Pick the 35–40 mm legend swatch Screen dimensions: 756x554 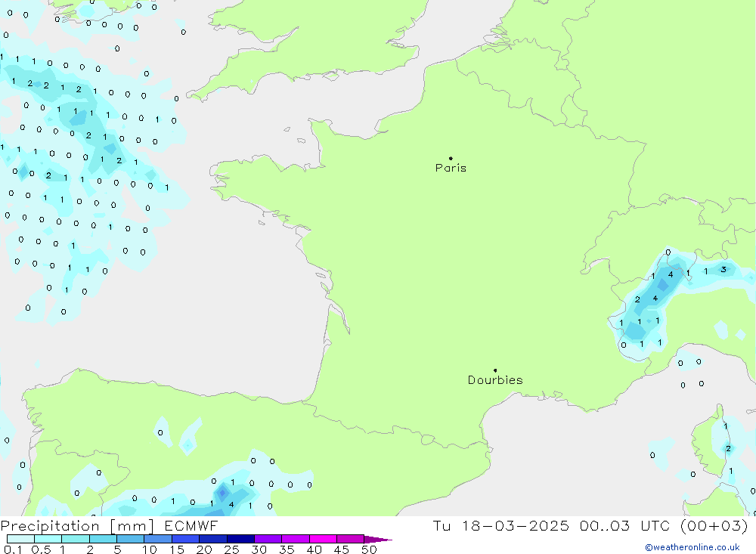tap(296, 539)
